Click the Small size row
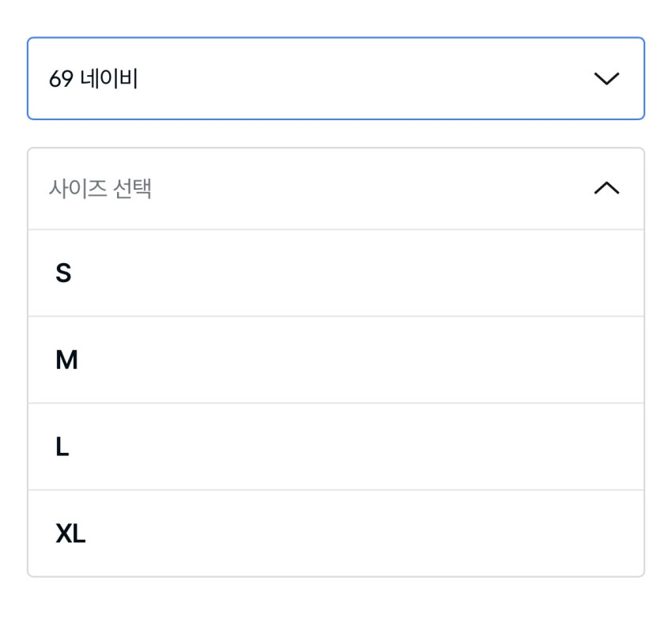 [x=336, y=273]
